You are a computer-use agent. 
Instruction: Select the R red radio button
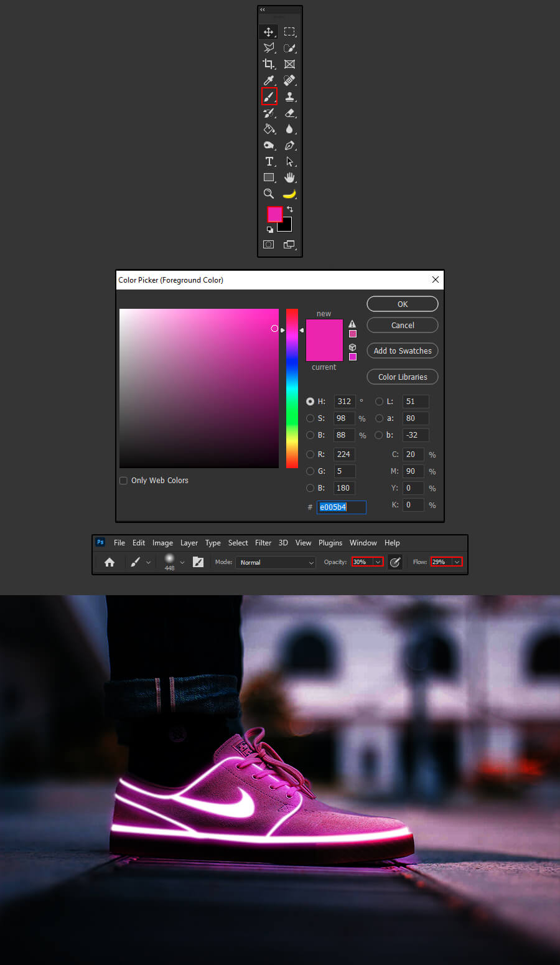(x=310, y=454)
